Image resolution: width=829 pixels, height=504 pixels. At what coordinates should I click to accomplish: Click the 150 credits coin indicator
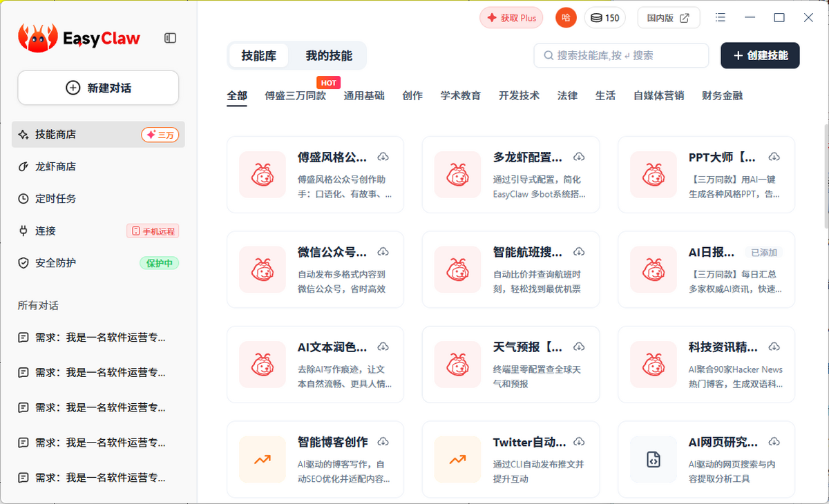[604, 18]
